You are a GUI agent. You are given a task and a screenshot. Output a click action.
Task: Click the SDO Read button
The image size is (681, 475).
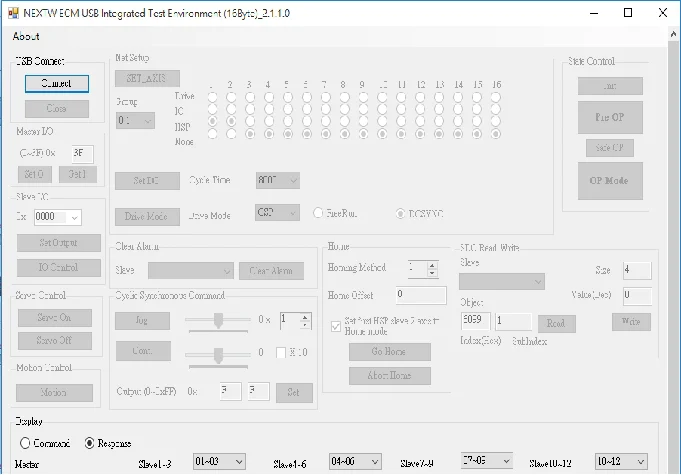[557, 324]
